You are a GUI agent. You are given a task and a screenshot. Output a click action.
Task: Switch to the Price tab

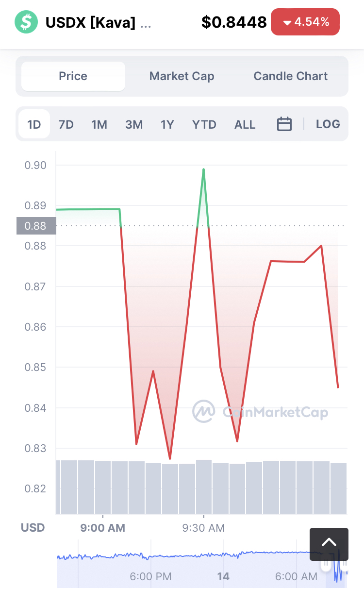point(73,76)
